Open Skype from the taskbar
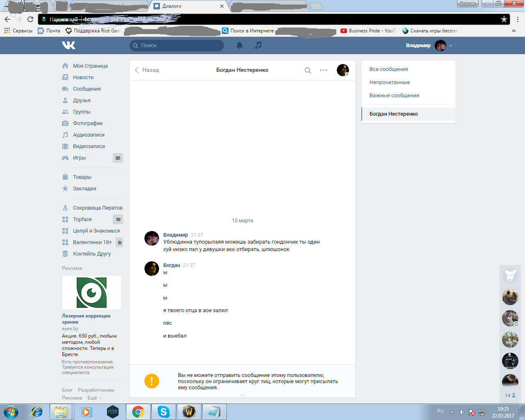Screen dimensions: 525x420 (164, 411)
